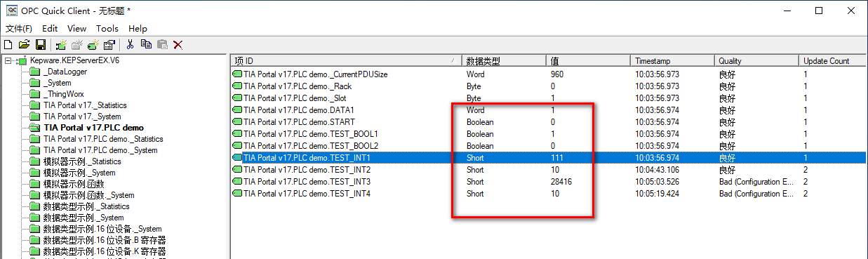Select the _DataLogger group in tree
868x259 pixels.
click(65, 72)
